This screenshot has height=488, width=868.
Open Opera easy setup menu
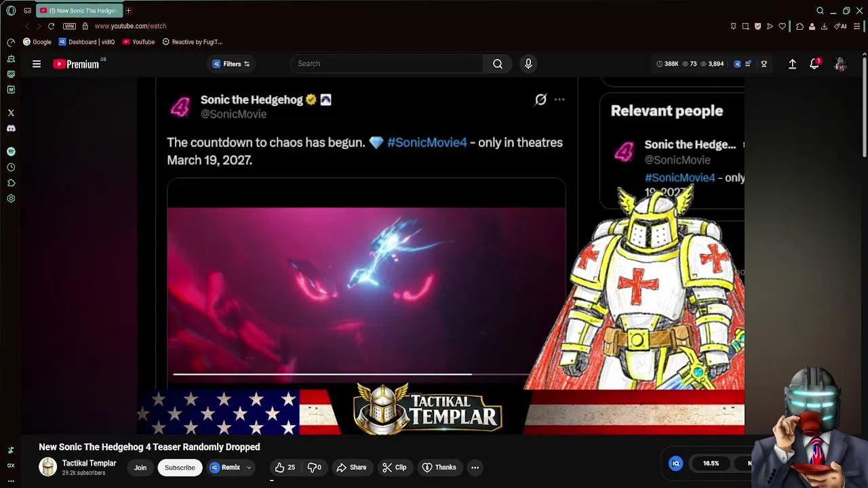tap(857, 26)
